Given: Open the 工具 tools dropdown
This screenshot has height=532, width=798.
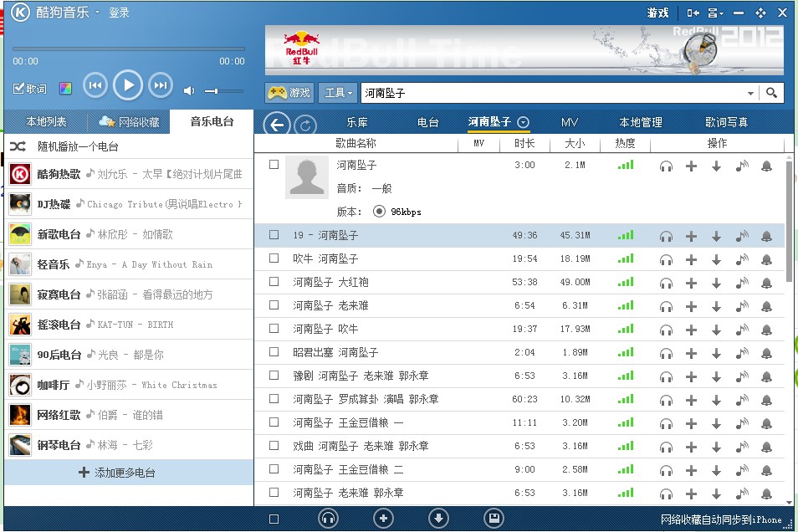Looking at the screenshot, I should click(x=338, y=93).
